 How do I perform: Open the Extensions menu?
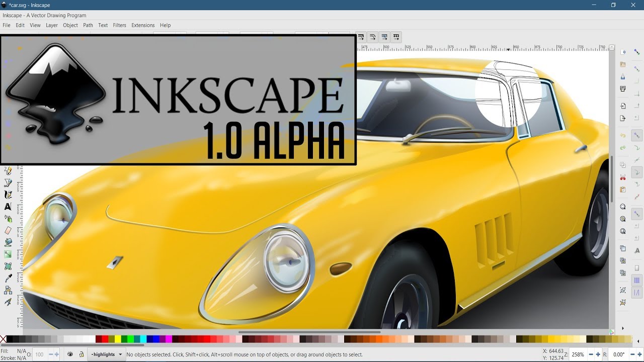point(143,25)
